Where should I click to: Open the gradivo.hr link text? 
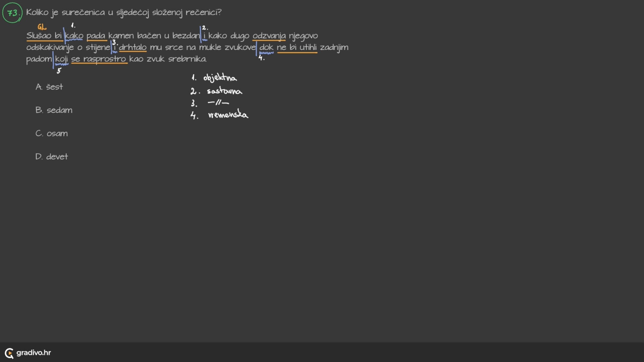(x=34, y=353)
